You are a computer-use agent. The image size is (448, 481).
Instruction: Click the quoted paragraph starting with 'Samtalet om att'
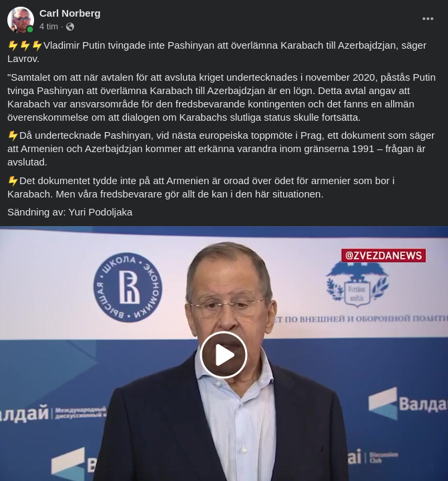click(222, 97)
